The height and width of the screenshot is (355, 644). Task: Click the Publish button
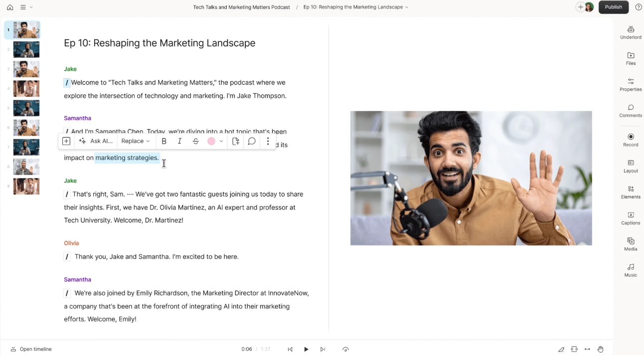(x=613, y=7)
